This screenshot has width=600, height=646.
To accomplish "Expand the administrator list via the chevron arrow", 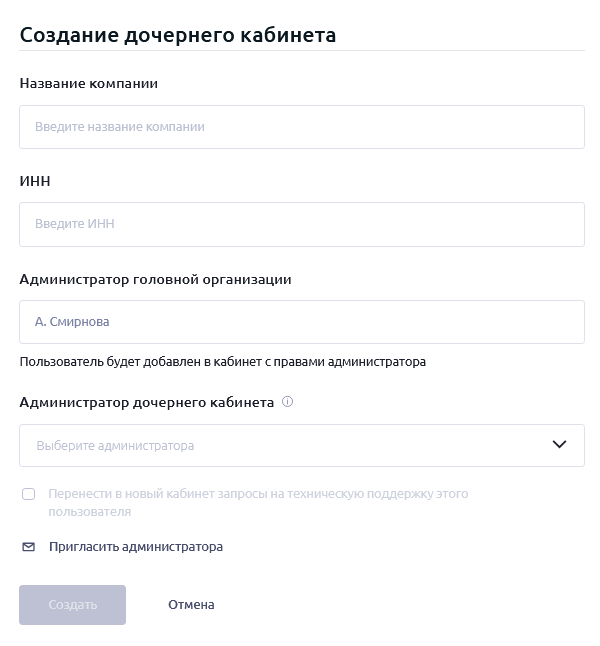I will (x=559, y=445).
